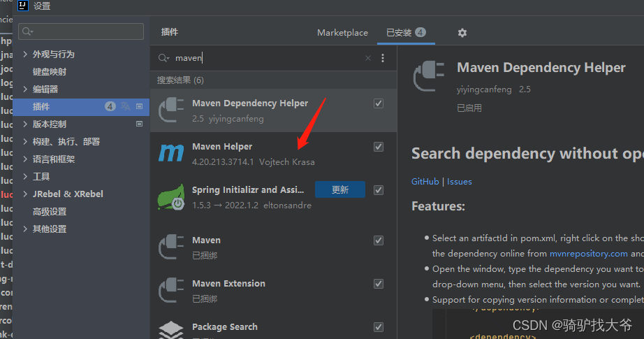Focus the settings search field
644x339 pixels.
click(81, 31)
